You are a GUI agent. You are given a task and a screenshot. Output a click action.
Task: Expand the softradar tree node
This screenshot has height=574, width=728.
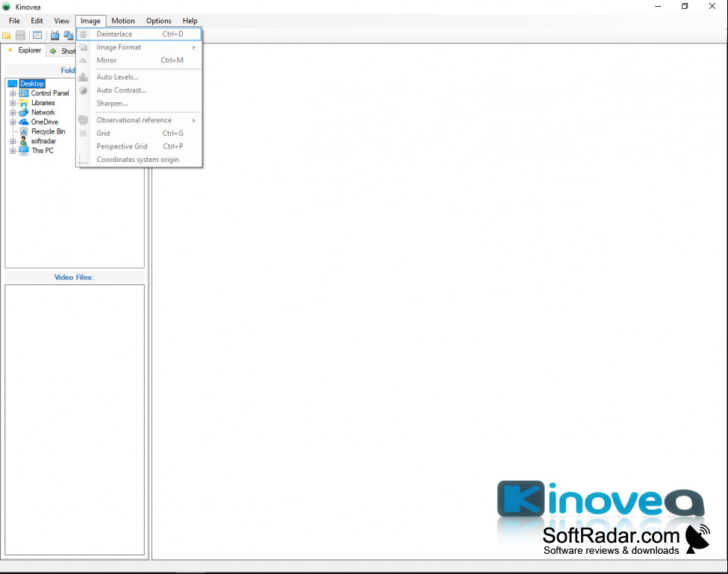point(13,141)
